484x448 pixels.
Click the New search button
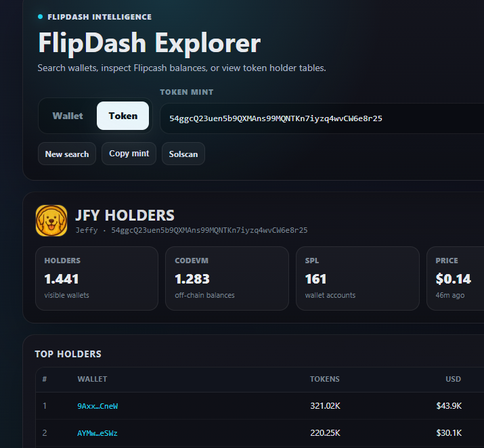tap(67, 154)
